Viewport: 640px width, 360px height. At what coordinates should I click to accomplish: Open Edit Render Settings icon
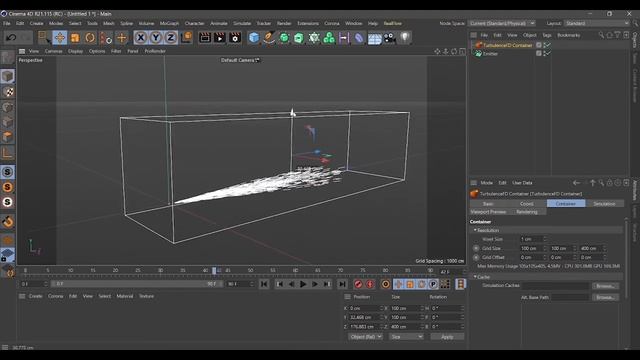(x=235, y=38)
